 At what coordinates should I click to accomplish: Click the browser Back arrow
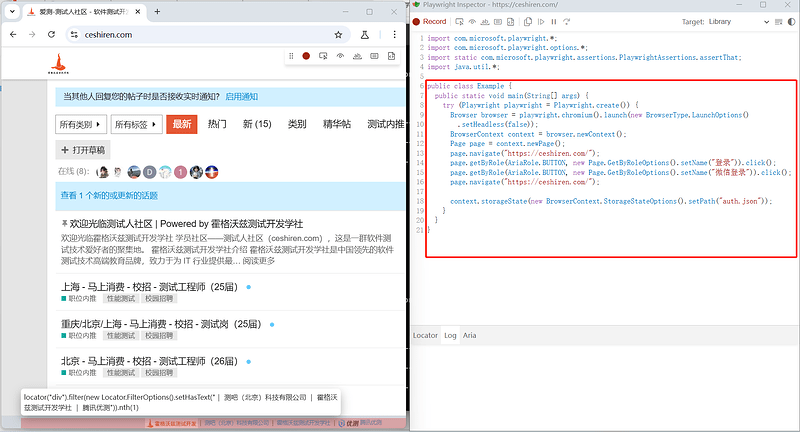13,35
